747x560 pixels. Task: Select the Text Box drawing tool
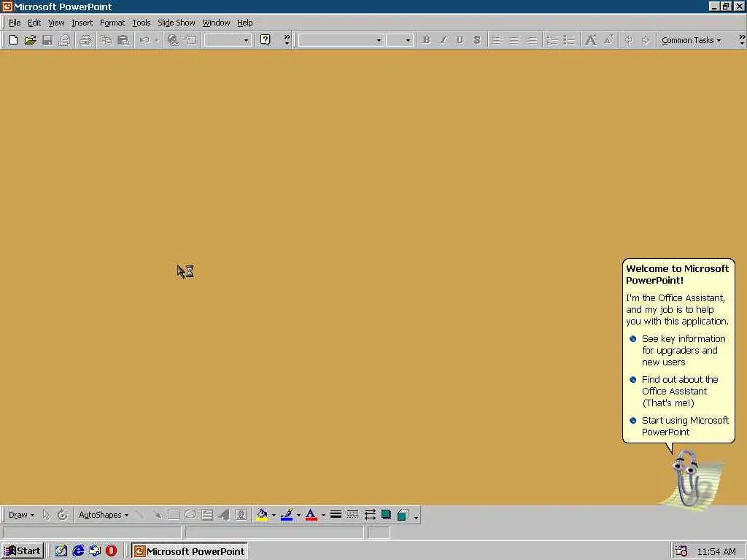tap(206, 515)
